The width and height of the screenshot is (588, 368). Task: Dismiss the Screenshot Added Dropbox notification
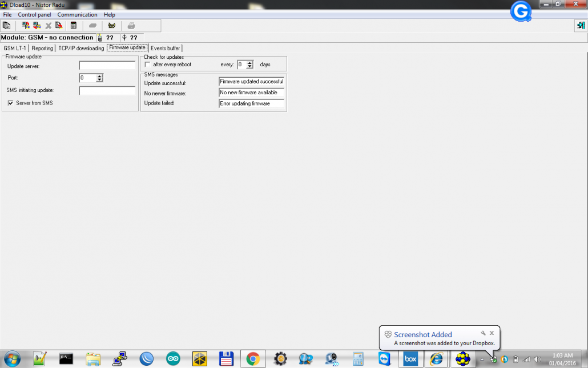click(x=492, y=333)
